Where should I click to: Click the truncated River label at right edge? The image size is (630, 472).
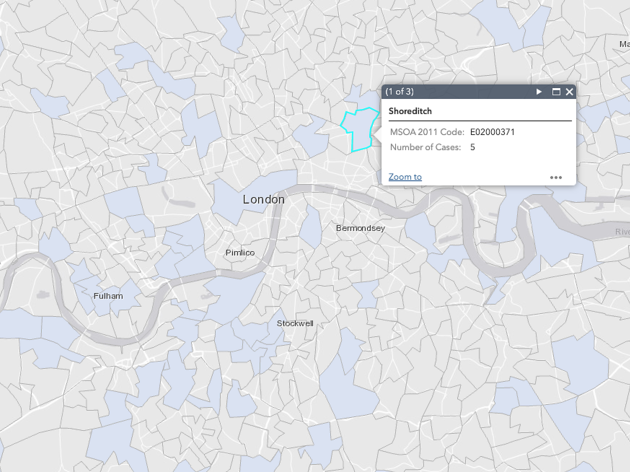(x=622, y=231)
